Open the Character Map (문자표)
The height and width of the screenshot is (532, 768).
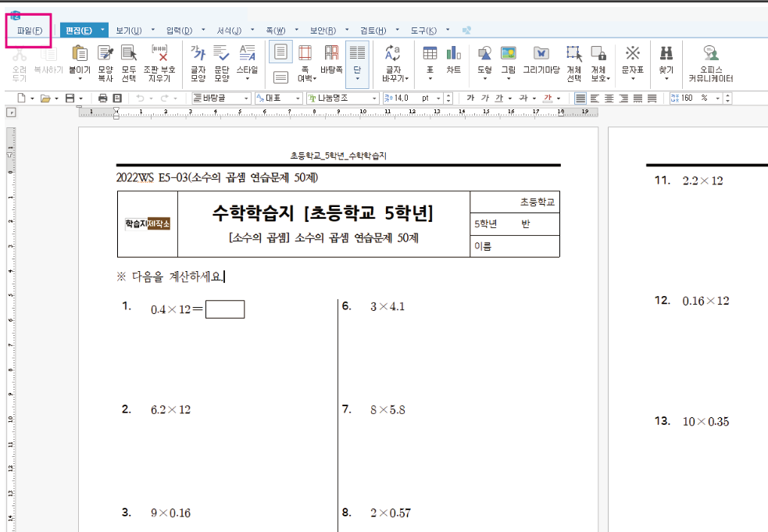pyautogui.click(x=632, y=53)
